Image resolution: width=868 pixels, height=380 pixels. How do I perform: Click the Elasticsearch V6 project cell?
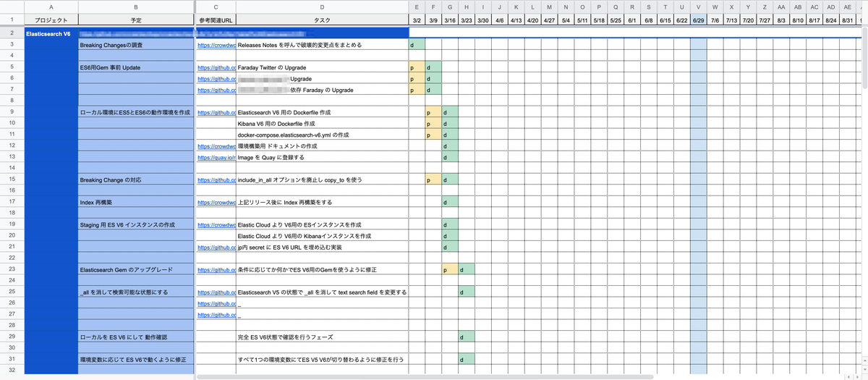(x=51, y=33)
